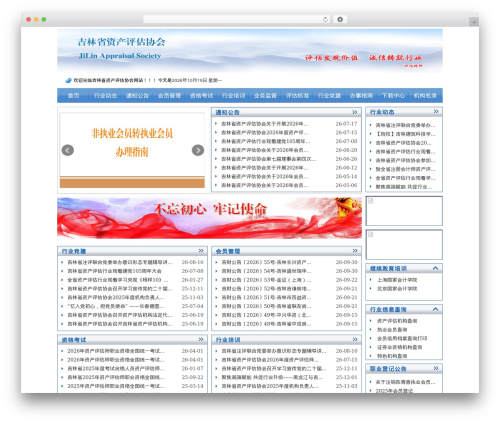The width and height of the screenshot is (500, 423).
Task: Open 机构名录 in navigation bar
Action: coord(425,96)
